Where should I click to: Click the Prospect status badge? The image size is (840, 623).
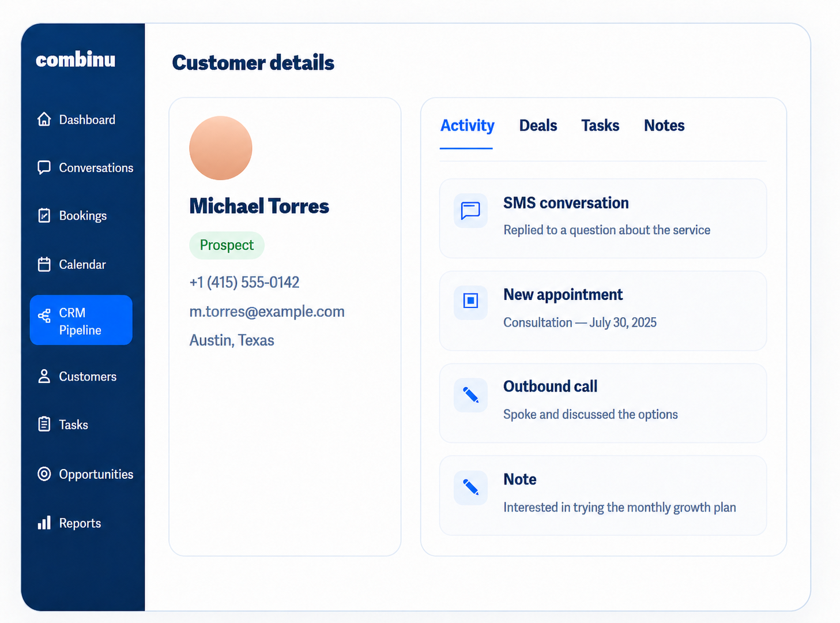tap(227, 245)
